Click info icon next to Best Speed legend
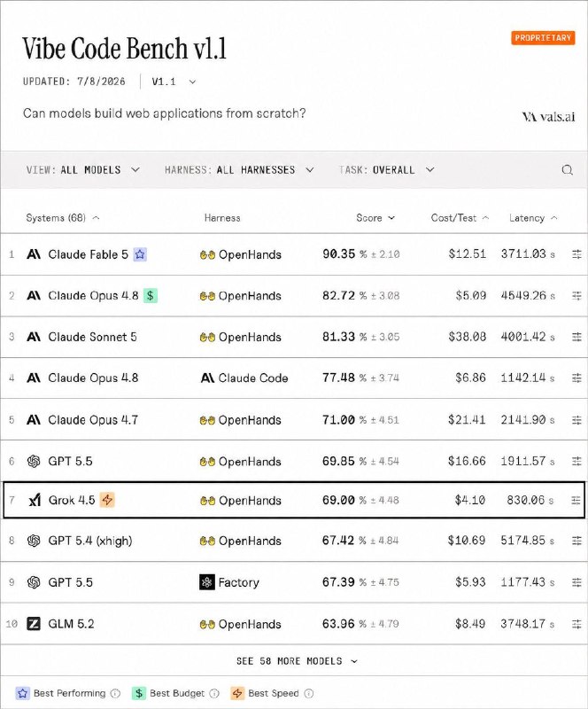 [309, 693]
